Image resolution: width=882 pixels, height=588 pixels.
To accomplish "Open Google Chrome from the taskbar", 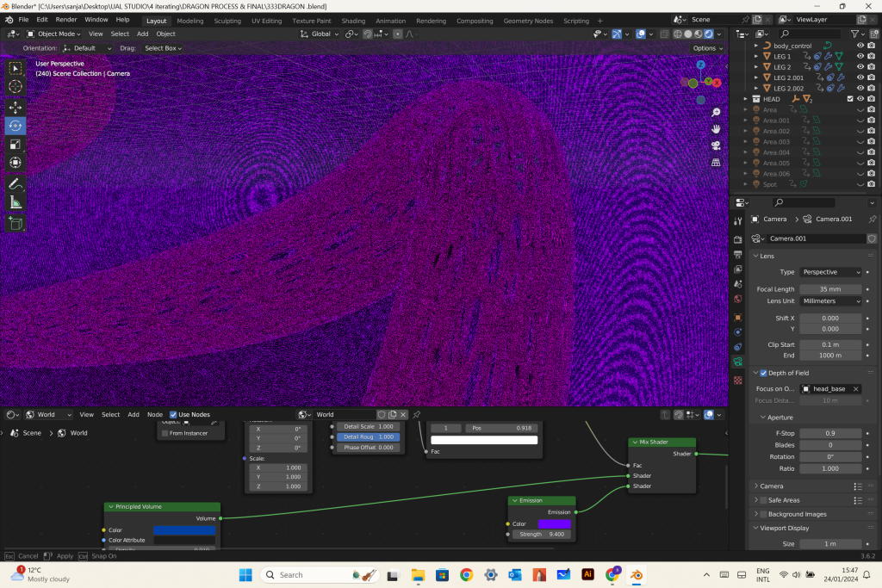I will [466, 574].
